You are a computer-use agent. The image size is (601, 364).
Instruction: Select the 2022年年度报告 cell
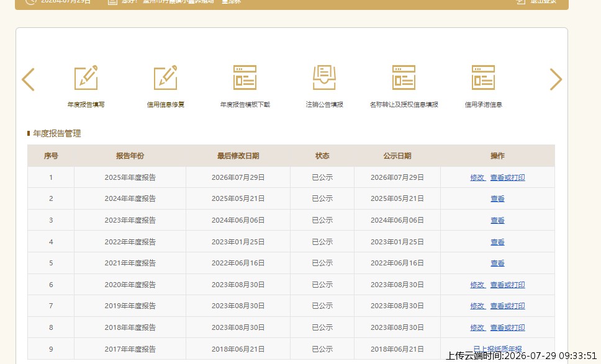click(x=130, y=242)
